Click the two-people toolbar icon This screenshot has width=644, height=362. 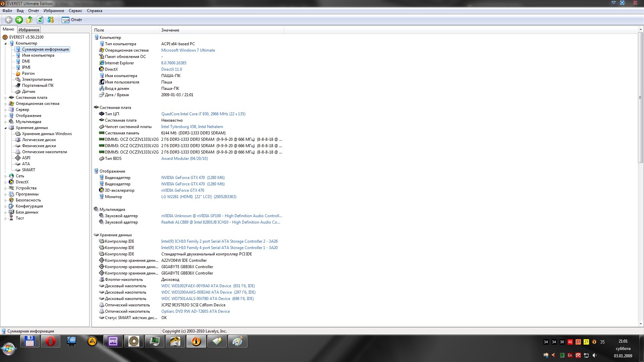coord(51,20)
